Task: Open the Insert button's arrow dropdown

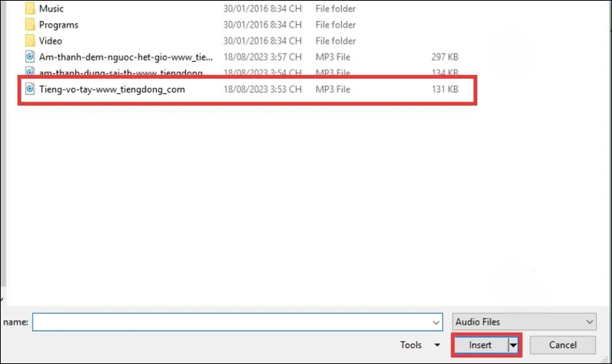Action: (513, 346)
